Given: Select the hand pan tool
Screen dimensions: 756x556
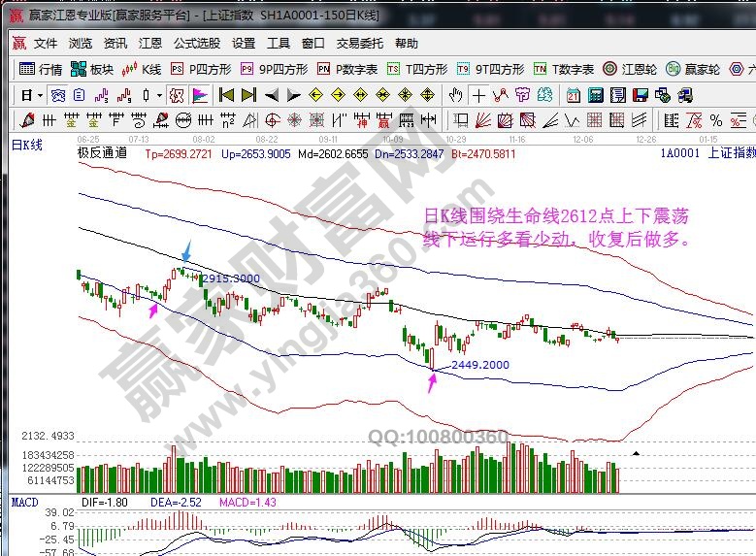Looking at the screenshot, I should 455,95.
